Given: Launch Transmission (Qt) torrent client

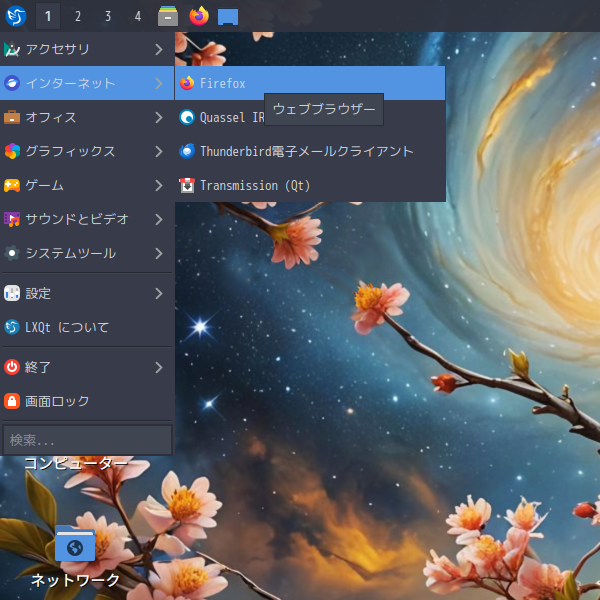Looking at the screenshot, I should (310, 185).
